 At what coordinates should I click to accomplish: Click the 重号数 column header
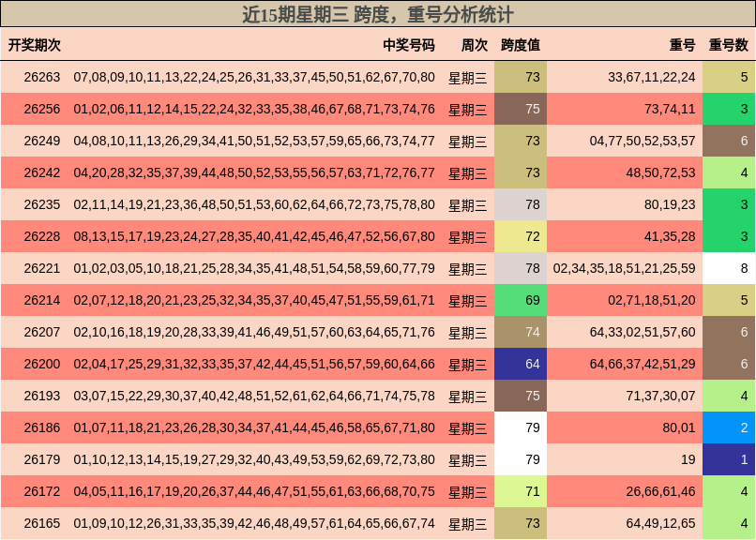pos(728,45)
